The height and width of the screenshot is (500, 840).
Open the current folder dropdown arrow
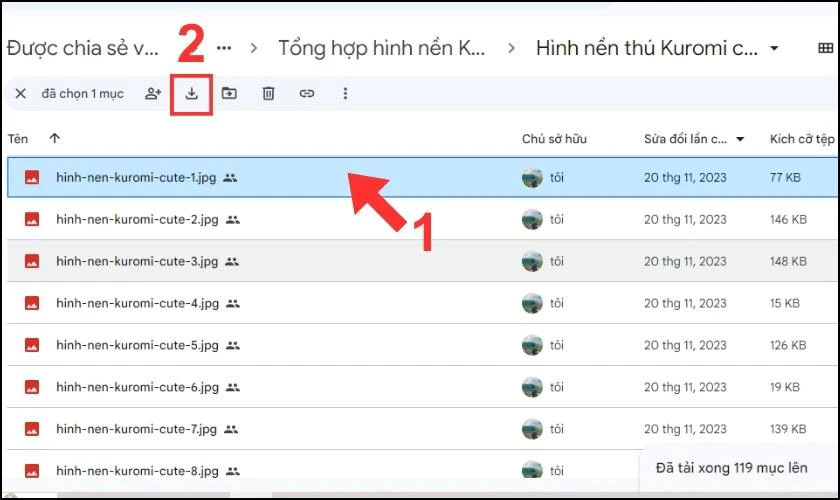click(x=774, y=48)
